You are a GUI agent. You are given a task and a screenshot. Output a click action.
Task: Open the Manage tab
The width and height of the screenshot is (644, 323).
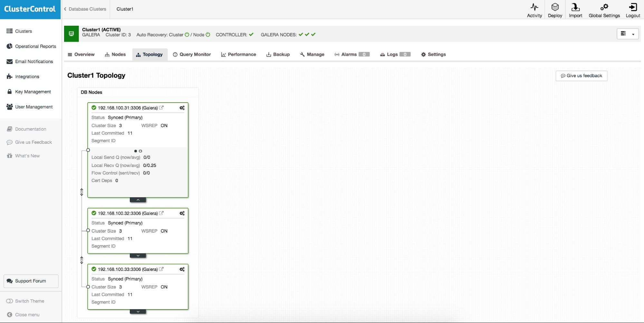click(x=312, y=54)
